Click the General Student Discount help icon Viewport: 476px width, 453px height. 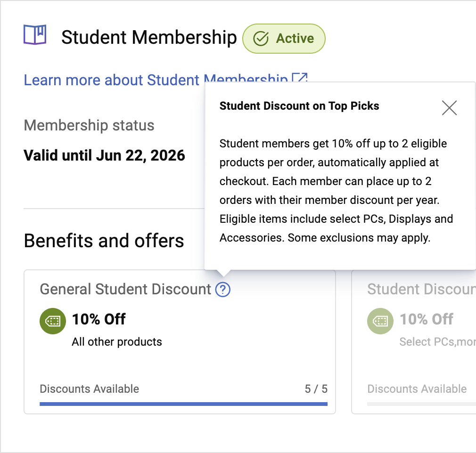tap(222, 290)
